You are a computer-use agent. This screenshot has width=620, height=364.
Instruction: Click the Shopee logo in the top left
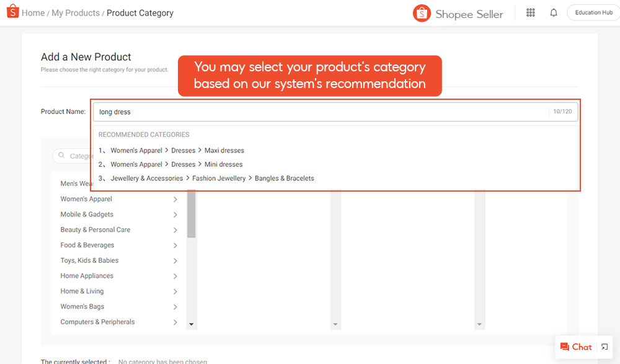(x=12, y=12)
